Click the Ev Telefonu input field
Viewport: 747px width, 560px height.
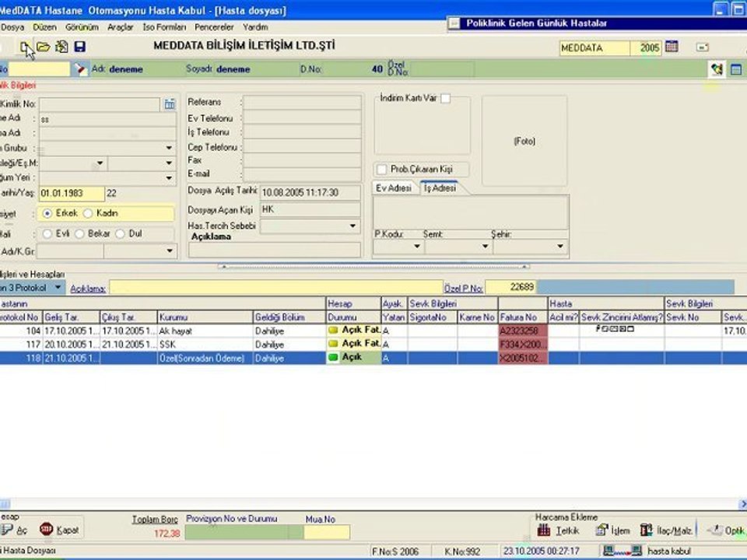coord(302,117)
